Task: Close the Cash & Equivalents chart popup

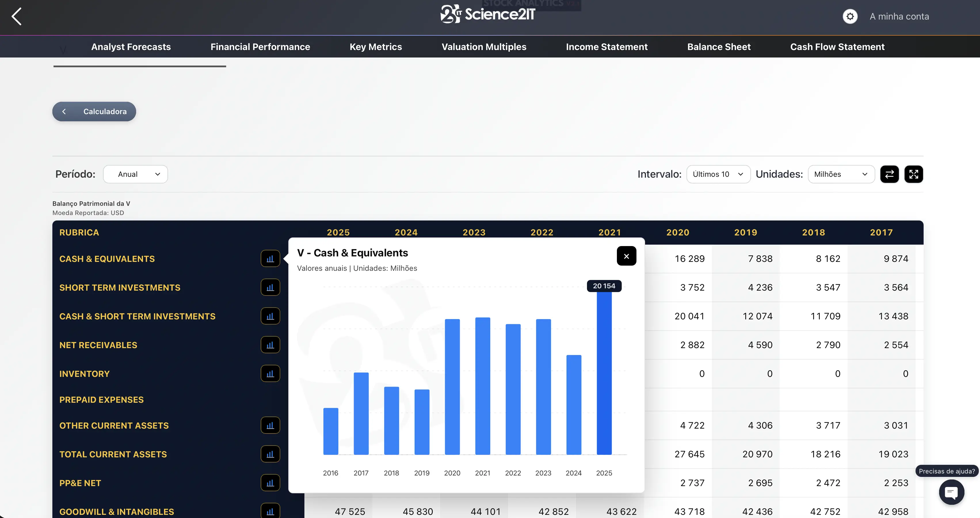Action: (x=626, y=256)
